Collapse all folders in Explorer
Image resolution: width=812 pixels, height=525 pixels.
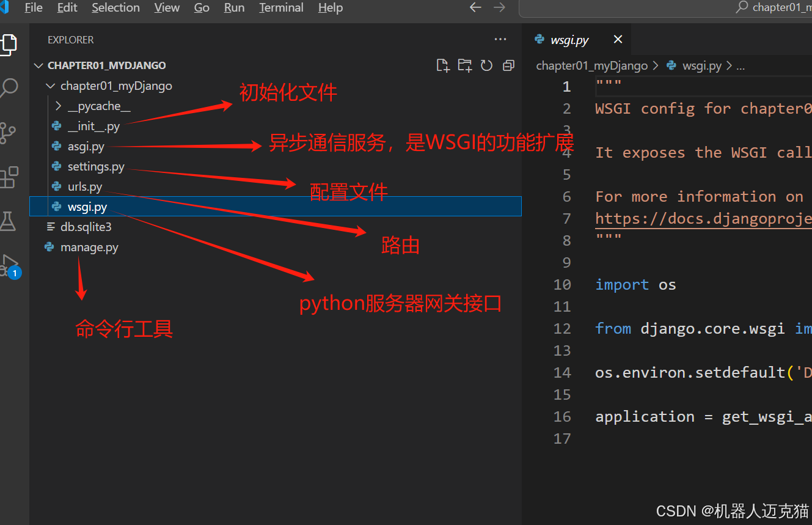(508, 65)
